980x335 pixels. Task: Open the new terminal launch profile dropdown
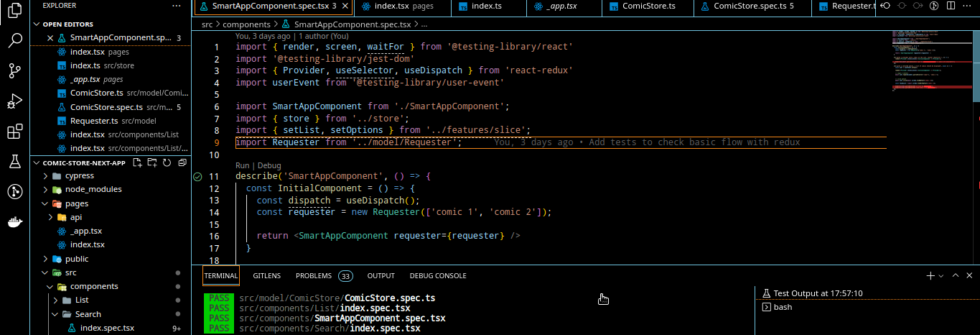point(941,276)
